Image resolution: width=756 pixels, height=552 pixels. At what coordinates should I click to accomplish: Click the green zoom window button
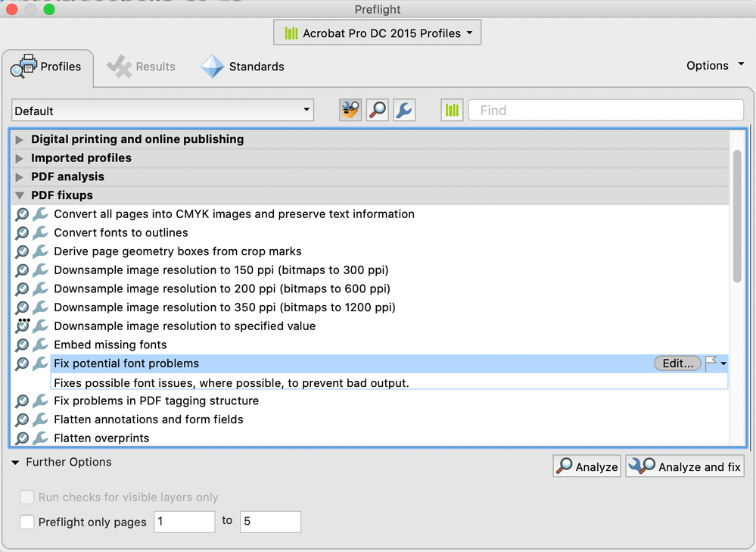[49, 9]
